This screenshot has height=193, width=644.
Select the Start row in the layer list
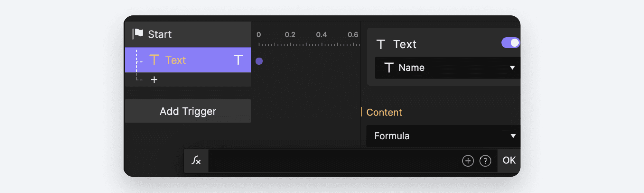point(188,33)
